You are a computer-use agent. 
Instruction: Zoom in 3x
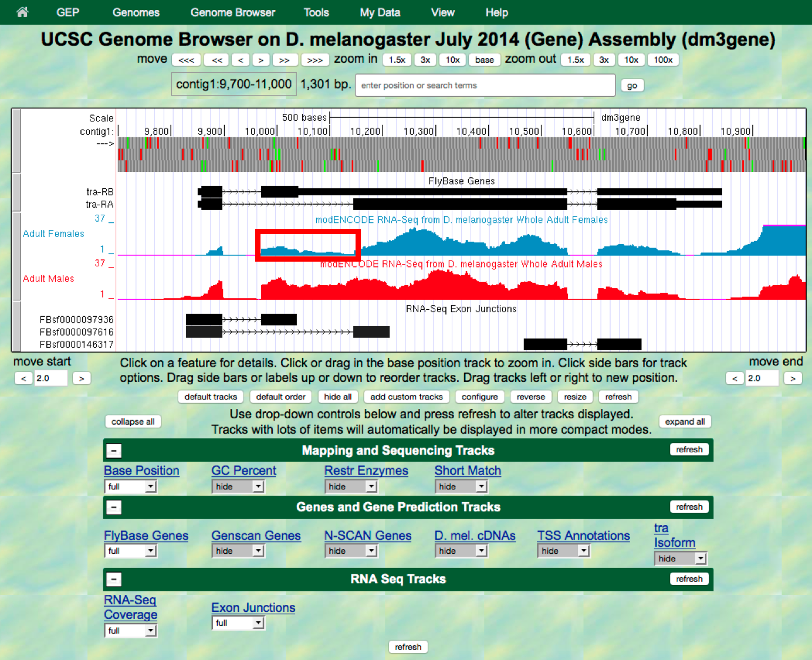(x=425, y=60)
